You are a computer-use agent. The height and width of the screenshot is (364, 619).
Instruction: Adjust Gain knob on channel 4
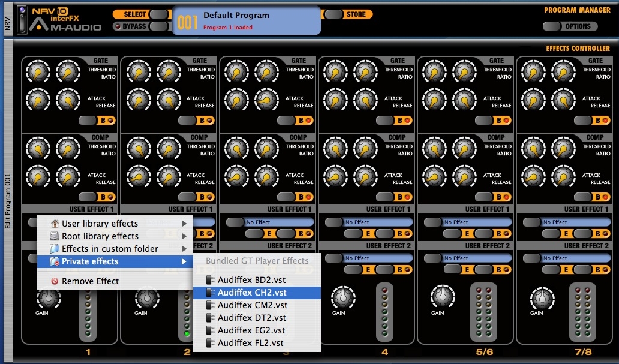343,297
